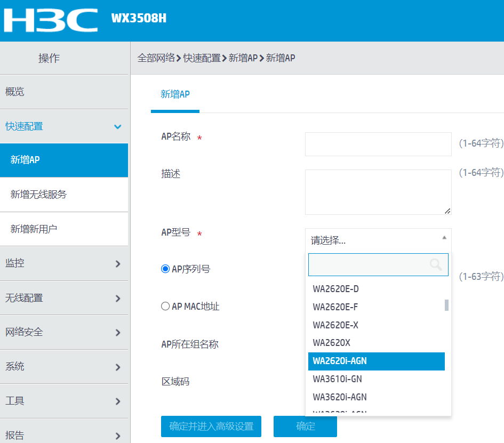Expand the 监控 menu section
Image resolution: width=504 pixels, height=443 pixels.
pos(118,263)
